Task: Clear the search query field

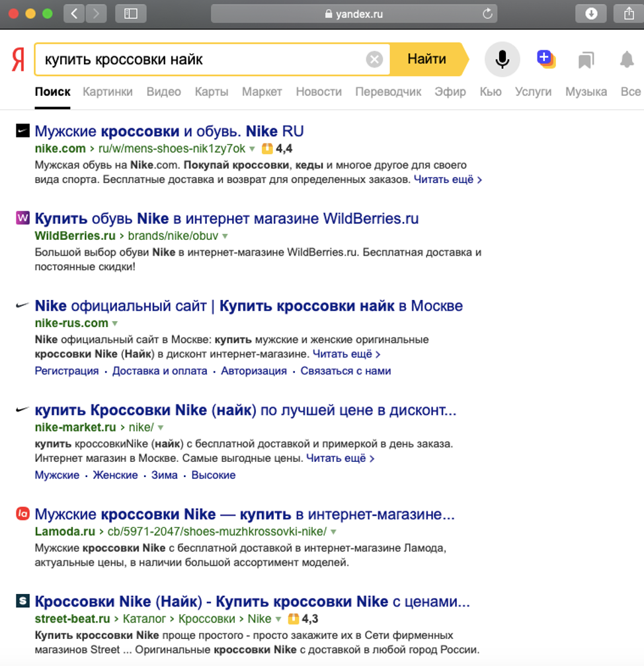Action: click(x=374, y=59)
